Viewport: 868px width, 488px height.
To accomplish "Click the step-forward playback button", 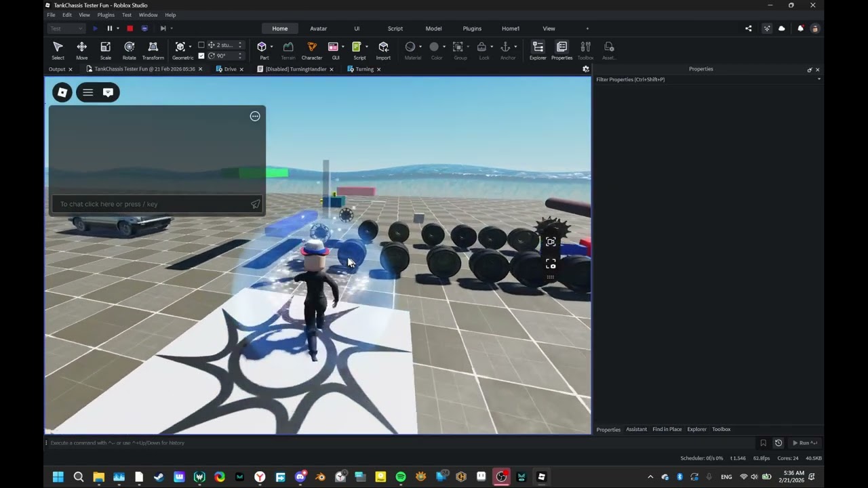I will click(163, 28).
